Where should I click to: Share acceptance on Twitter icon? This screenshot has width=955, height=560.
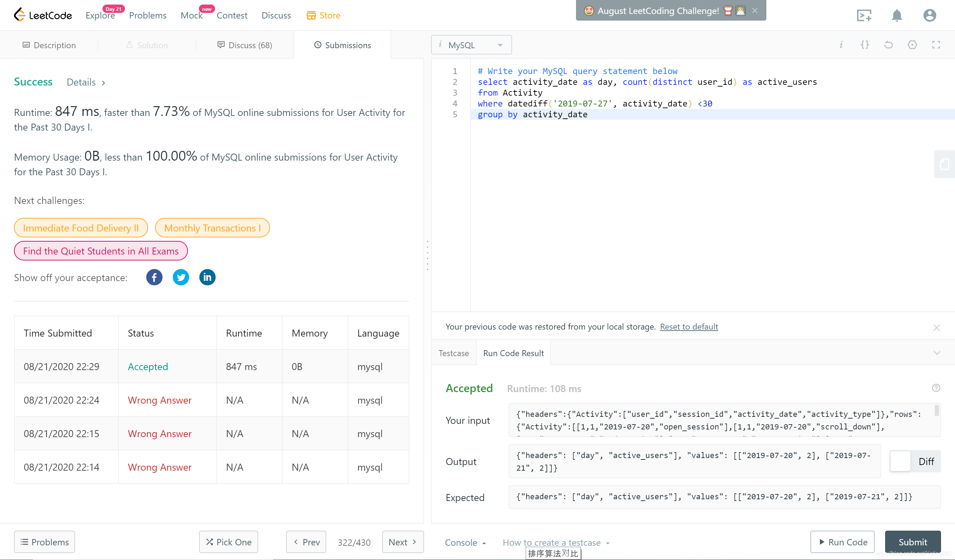(181, 277)
